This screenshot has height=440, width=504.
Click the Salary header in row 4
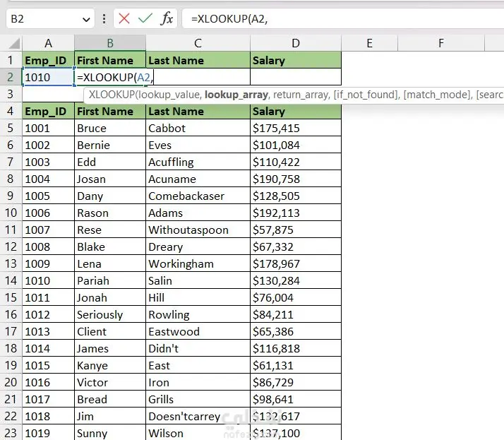tap(296, 111)
